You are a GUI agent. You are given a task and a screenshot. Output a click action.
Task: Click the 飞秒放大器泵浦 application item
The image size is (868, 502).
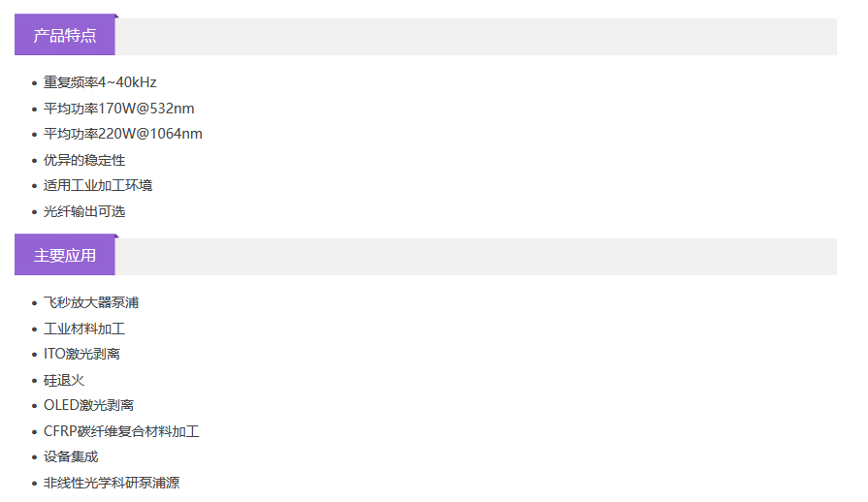pos(91,302)
